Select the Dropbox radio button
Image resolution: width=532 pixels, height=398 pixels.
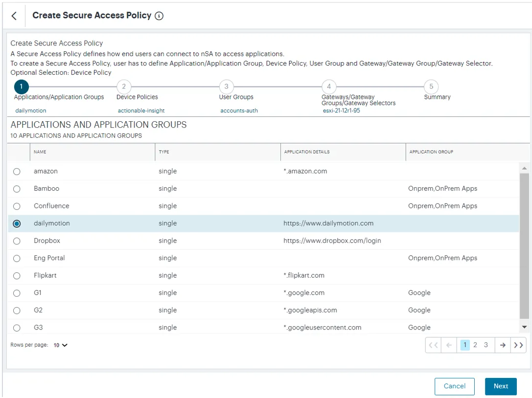pyautogui.click(x=17, y=241)
